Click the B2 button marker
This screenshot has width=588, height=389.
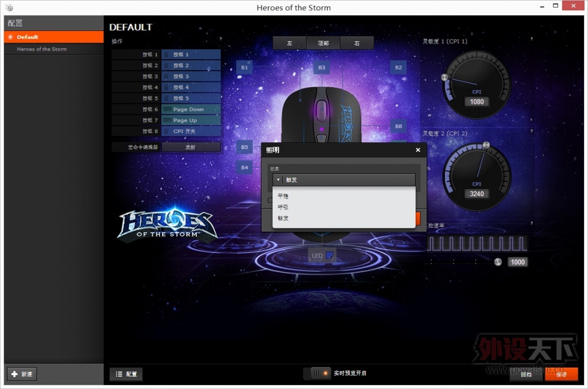[x=399, y=68]
